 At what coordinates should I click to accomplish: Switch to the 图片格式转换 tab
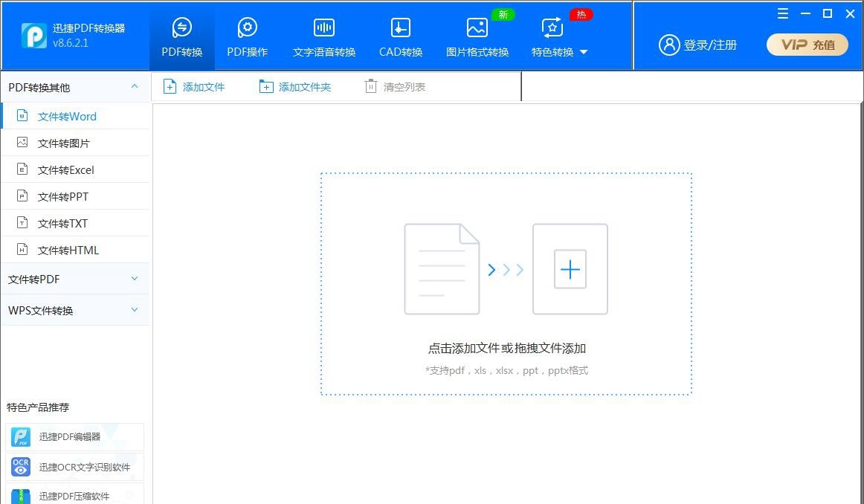coord(477,36)
